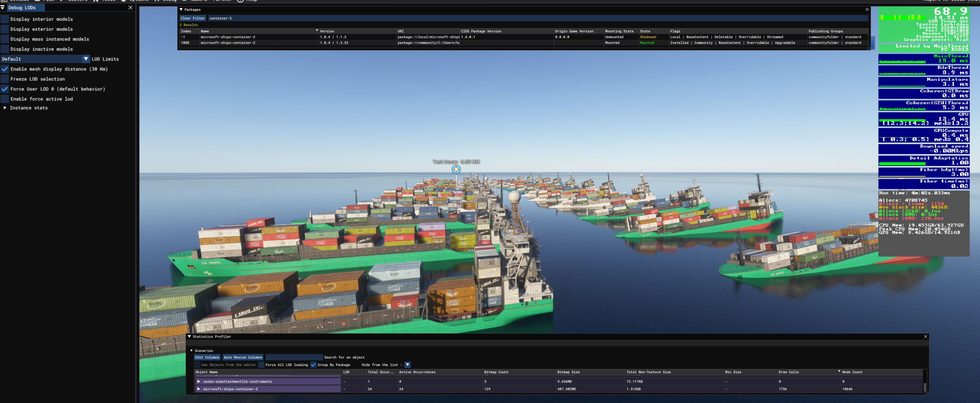This screenshot has width=980, height=403.
Task: Uncheck Force User LOD 0 option
Action: pos(5,89)
